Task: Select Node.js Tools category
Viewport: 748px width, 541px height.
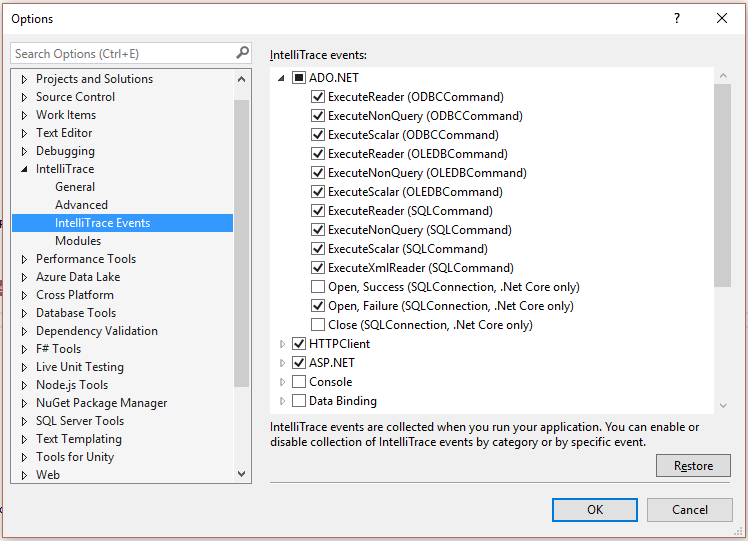Action: tap(72, 385)
